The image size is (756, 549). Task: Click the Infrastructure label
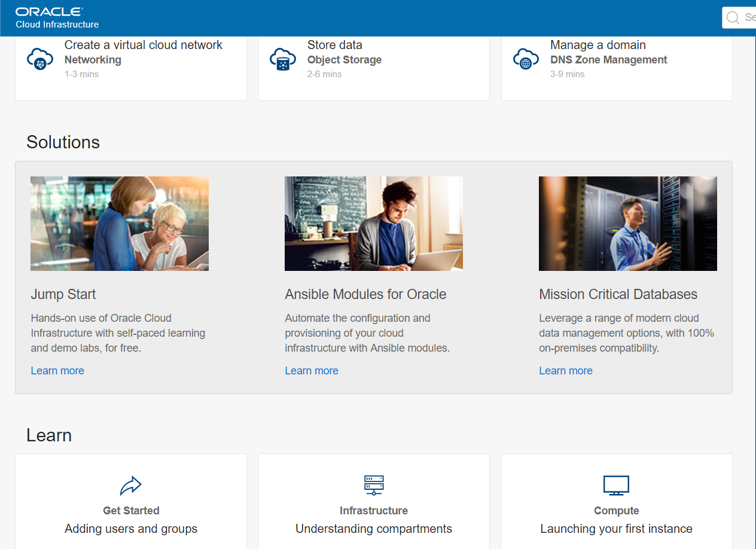coord(374,511)
